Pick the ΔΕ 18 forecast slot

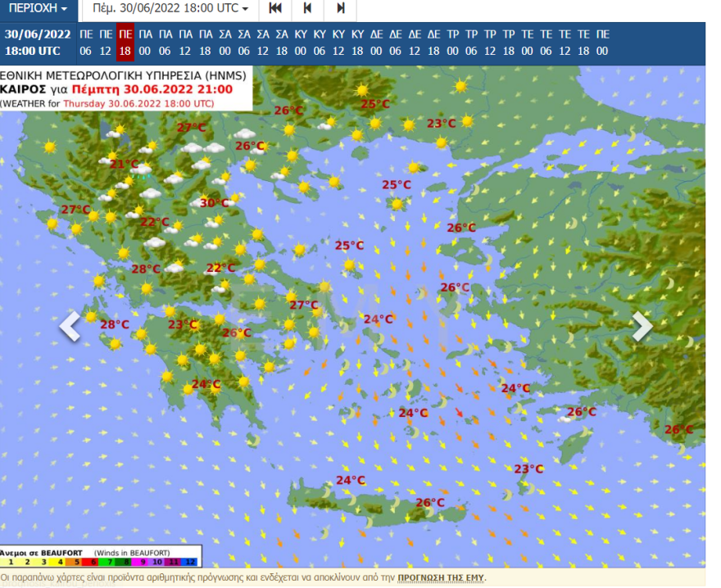(x=433, y=43)
